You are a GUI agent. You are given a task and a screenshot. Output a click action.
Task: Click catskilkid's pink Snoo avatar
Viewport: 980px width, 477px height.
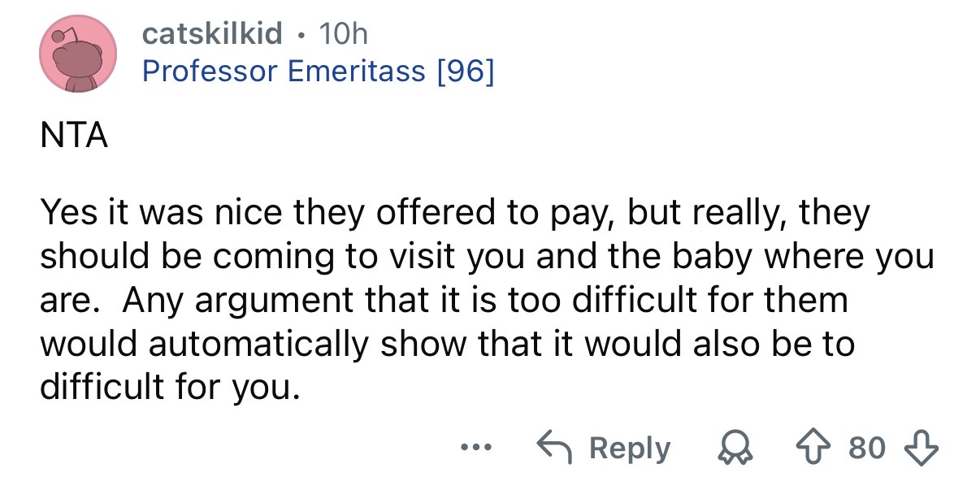(79, 55)
